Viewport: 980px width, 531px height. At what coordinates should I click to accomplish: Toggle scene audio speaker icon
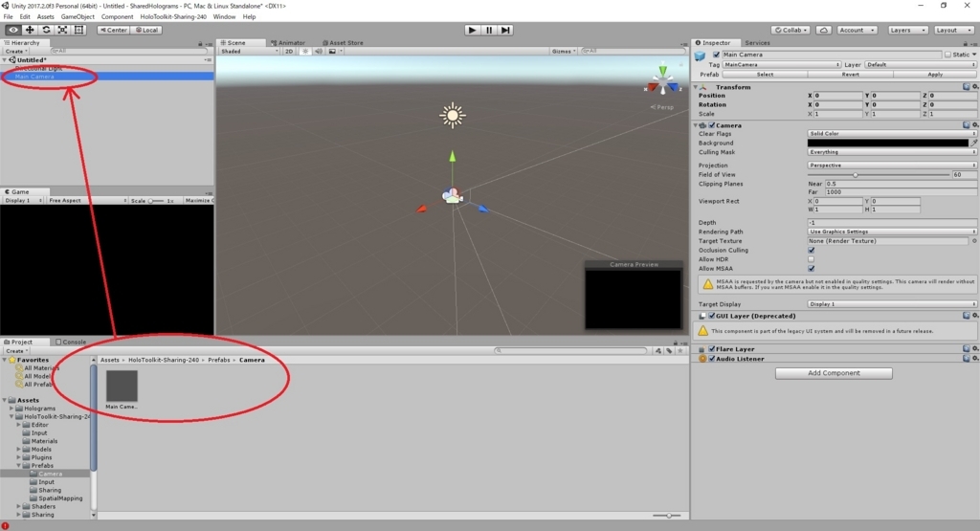318,52
